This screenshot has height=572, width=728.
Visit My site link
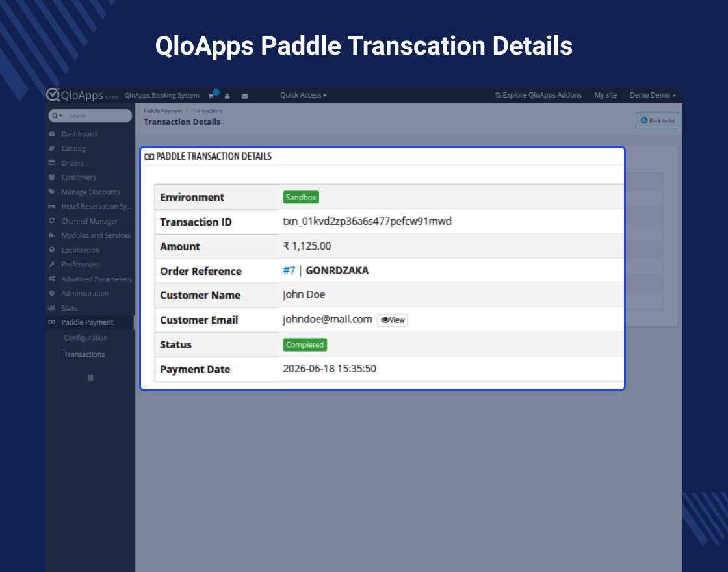(x=605, y=95)
